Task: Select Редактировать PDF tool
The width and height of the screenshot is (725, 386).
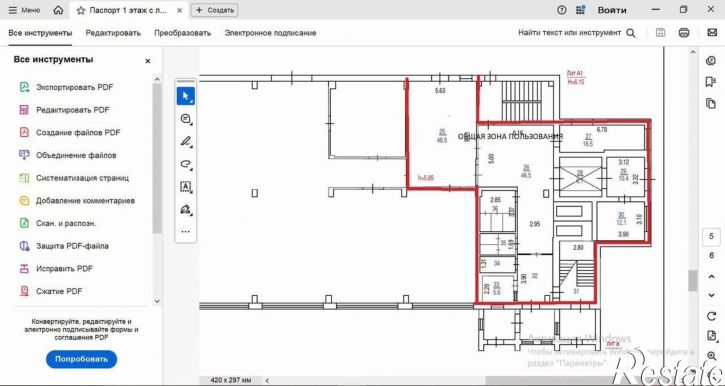Action: 64,110
